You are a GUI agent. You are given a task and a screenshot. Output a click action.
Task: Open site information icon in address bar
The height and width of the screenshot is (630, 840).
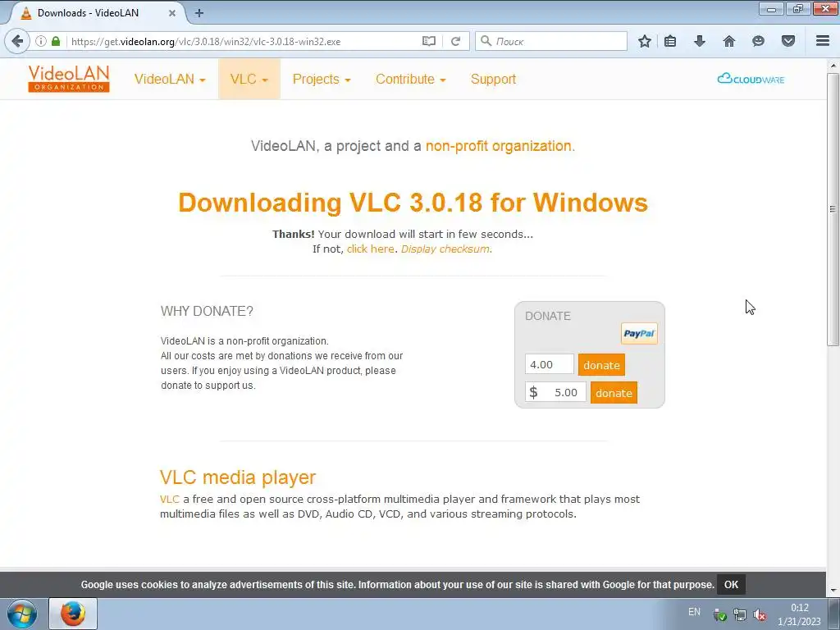(x=41, y=41)
